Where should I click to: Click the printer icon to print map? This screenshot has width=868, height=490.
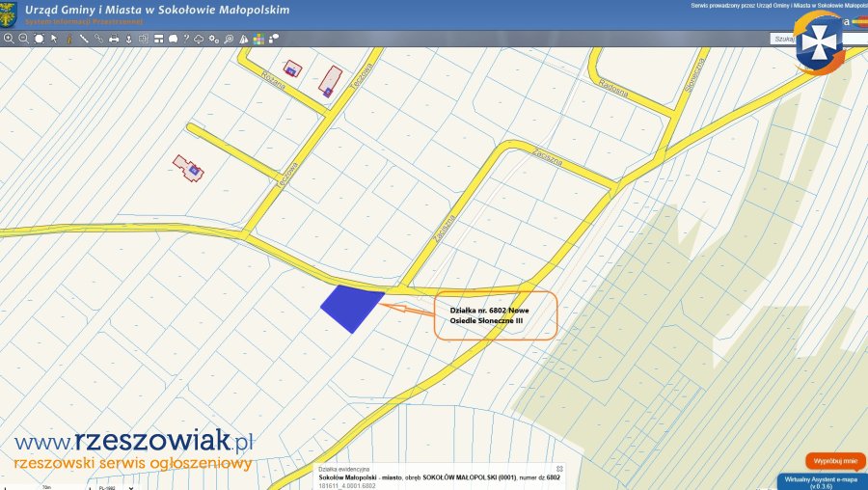click(114, 39)
